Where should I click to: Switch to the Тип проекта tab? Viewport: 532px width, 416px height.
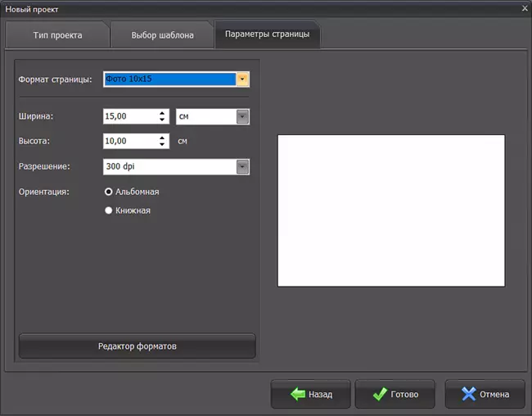point(57,35)
